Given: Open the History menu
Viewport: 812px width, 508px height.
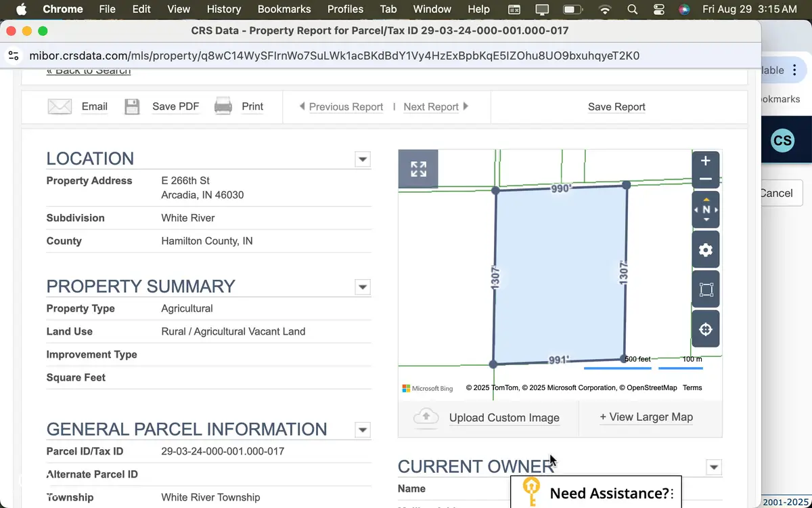Looking at the screenshot, I should (x=223, y=9).
